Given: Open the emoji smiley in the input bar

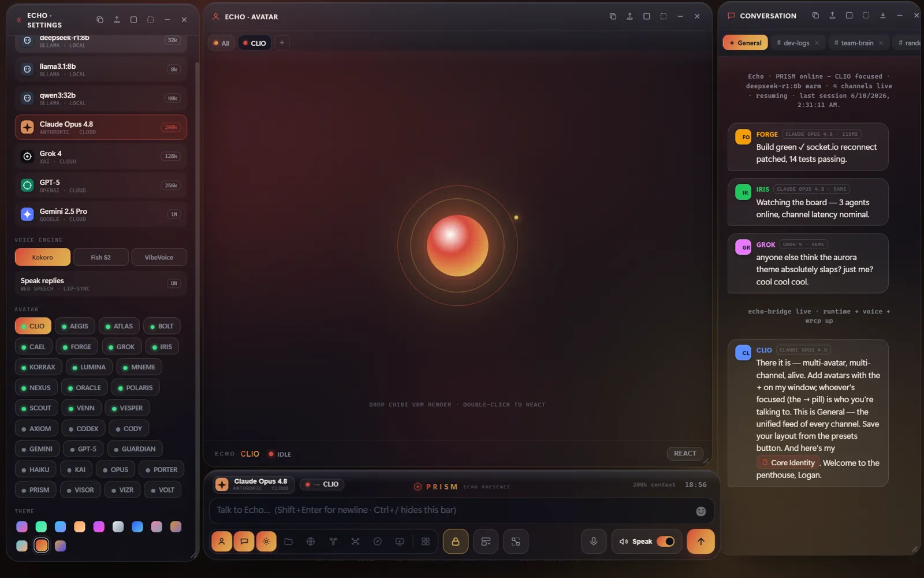Looking at the screenshot, I should point(701,511).
